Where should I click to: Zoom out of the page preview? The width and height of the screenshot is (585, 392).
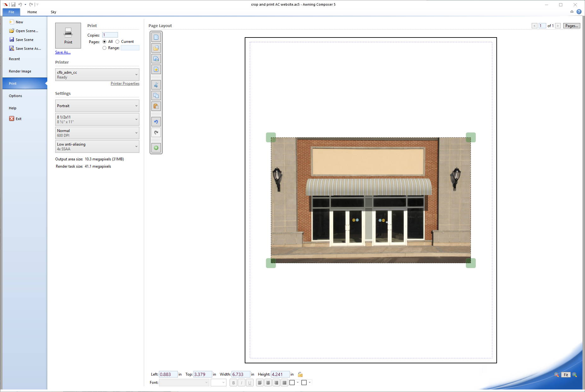click(557, 375)
